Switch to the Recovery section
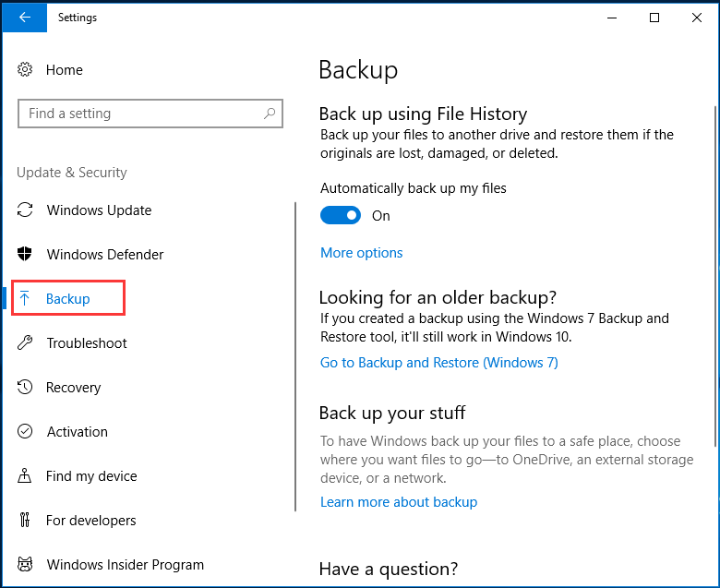Screen dimensions: 720x588 point(74,387)
